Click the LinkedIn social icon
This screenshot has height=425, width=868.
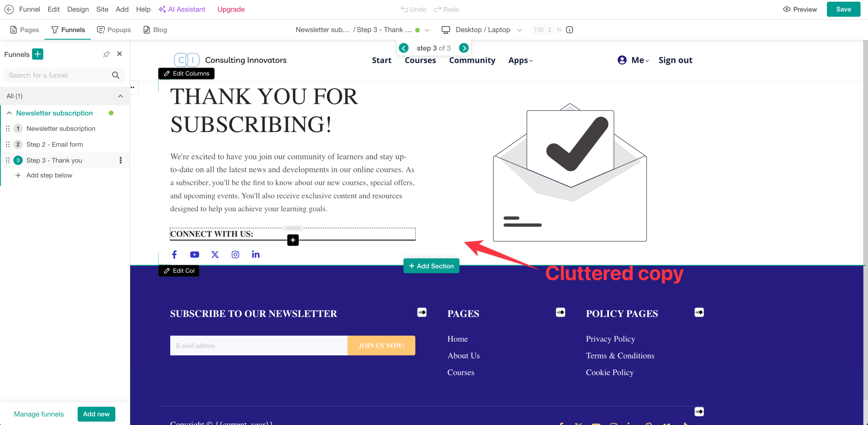click(256, 254)
